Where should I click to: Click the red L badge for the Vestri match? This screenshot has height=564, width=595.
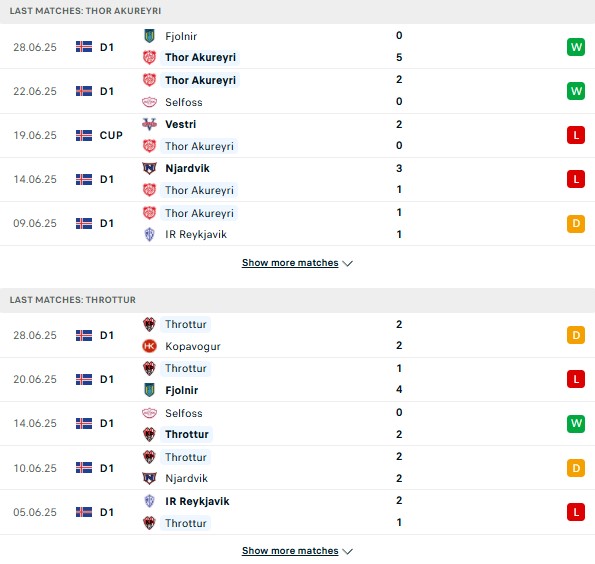click(x=576, y=135)
